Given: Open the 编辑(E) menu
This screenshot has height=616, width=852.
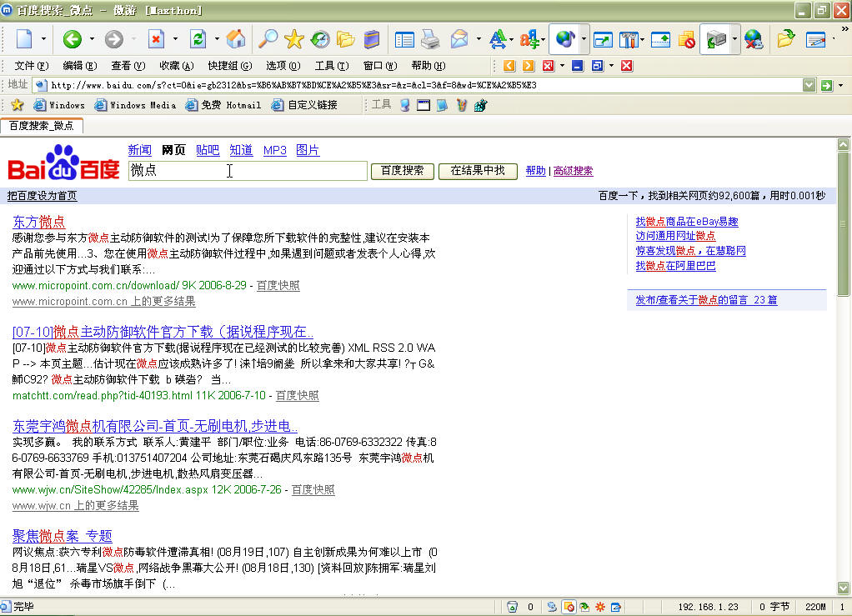Looking at the screenshot, I should tap(80, 66).
